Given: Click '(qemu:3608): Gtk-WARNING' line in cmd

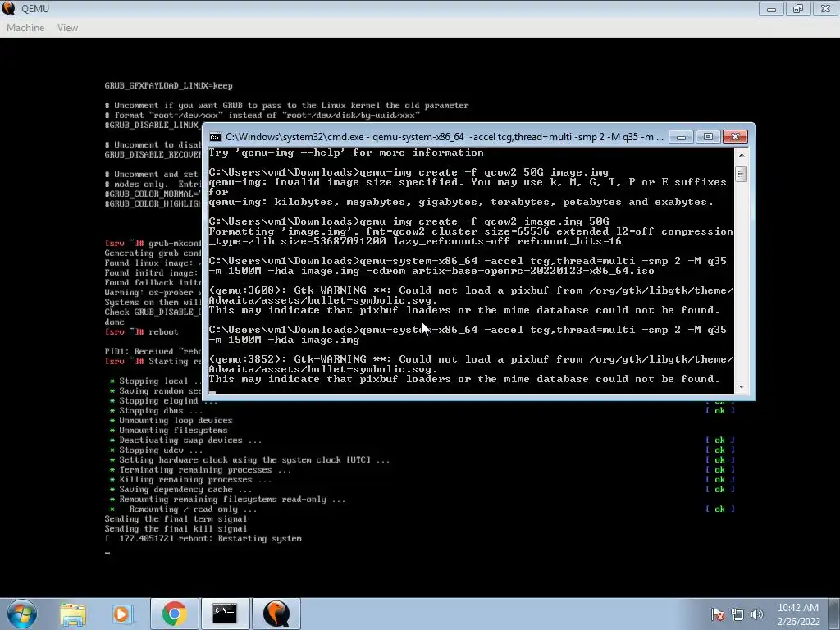Looking at the screenshot, I should 470,295.
